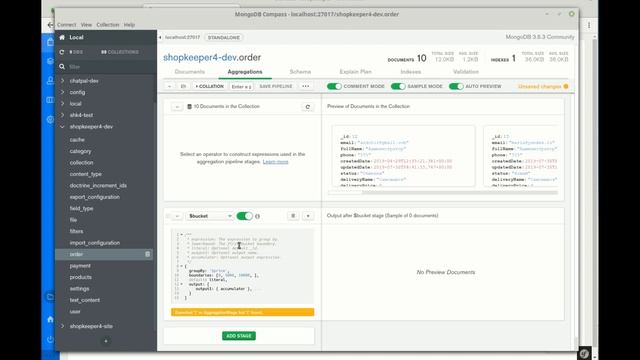Click the pipeline toolbar button before COLLATION
The height and width of the screenshot is (360, 640).
183,87
